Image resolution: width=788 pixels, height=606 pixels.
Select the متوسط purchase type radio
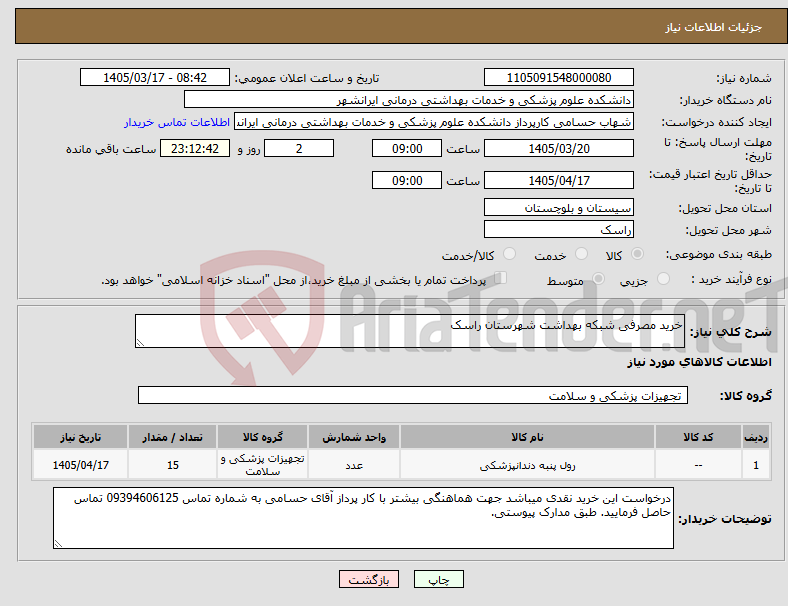599,279
